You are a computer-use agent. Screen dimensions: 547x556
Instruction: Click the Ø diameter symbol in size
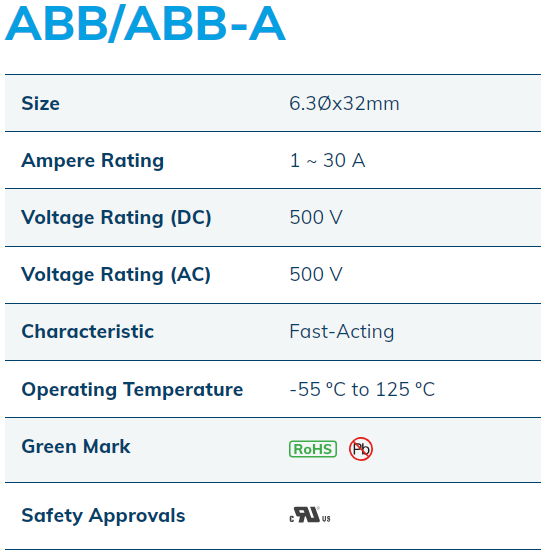[324, 104]
